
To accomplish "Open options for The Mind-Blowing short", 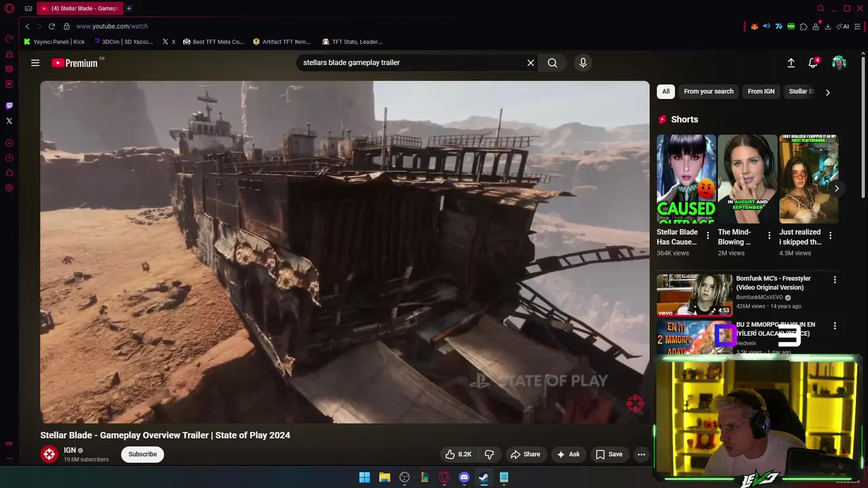I will pos(769,235).
